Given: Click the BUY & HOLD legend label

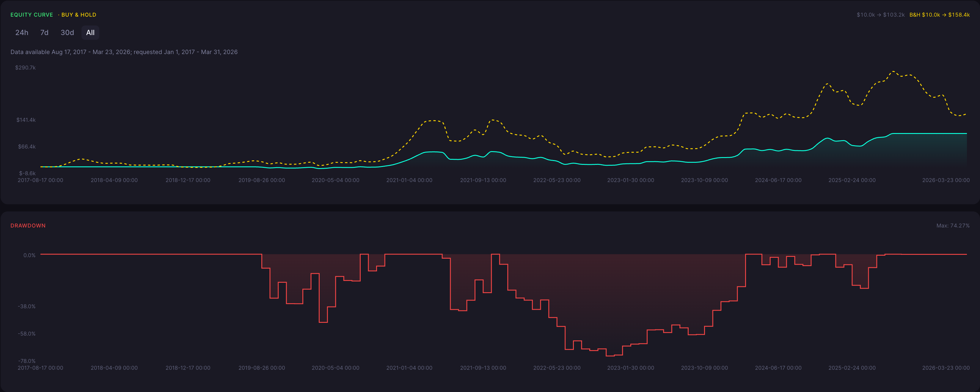Looking at the screenshot, I should 79,15.
